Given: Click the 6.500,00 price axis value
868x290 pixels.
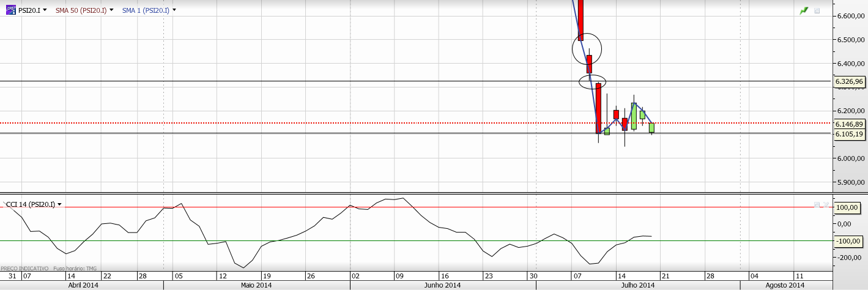Looking at the screenshot, I should click(x=851, y=40).
